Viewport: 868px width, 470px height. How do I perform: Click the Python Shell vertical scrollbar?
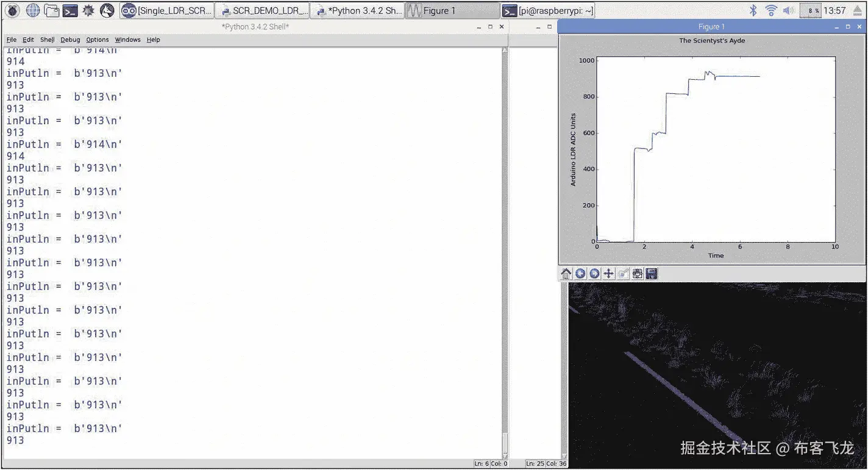(504, 252)
